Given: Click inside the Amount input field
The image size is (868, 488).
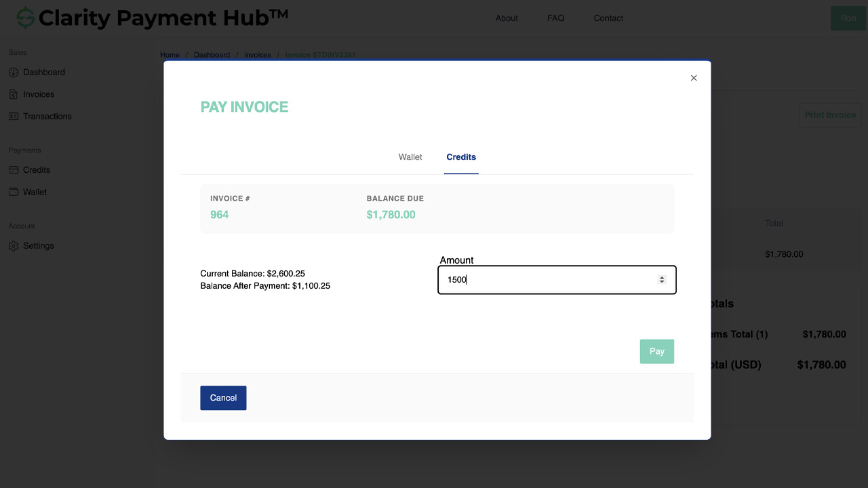Looking at the screenshot, I should [x=542, y=279].
